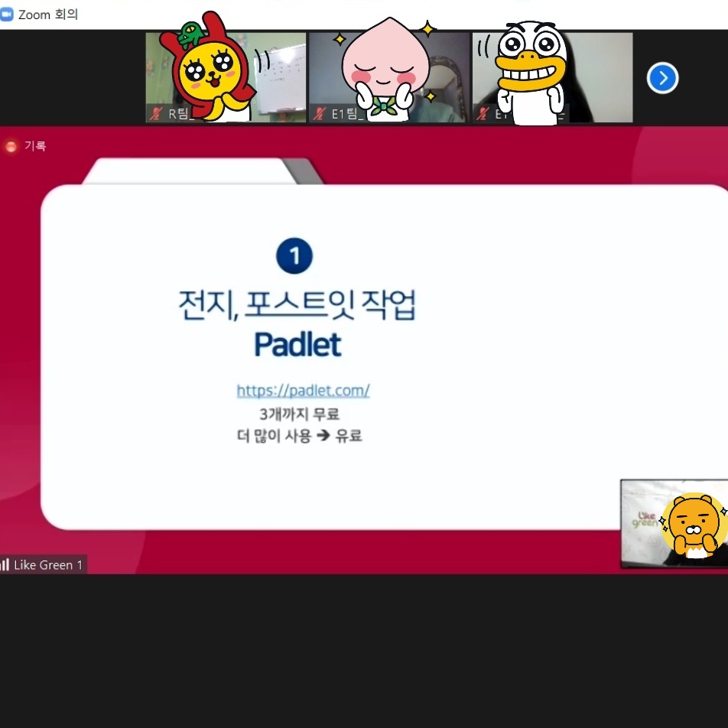
Task: Select the R팀 participant video thumbnail
Action: pos(226,77)
